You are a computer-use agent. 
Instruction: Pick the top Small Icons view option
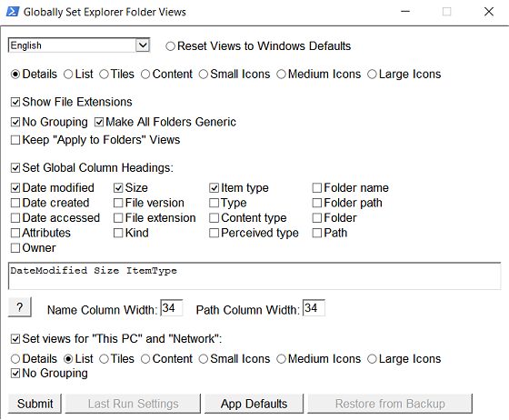point(204,75)
